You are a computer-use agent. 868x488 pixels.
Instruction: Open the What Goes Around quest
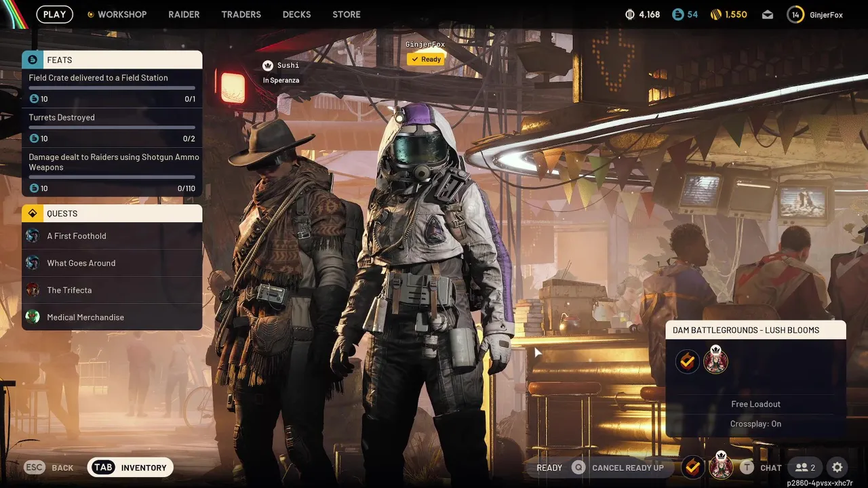[112, 263]
